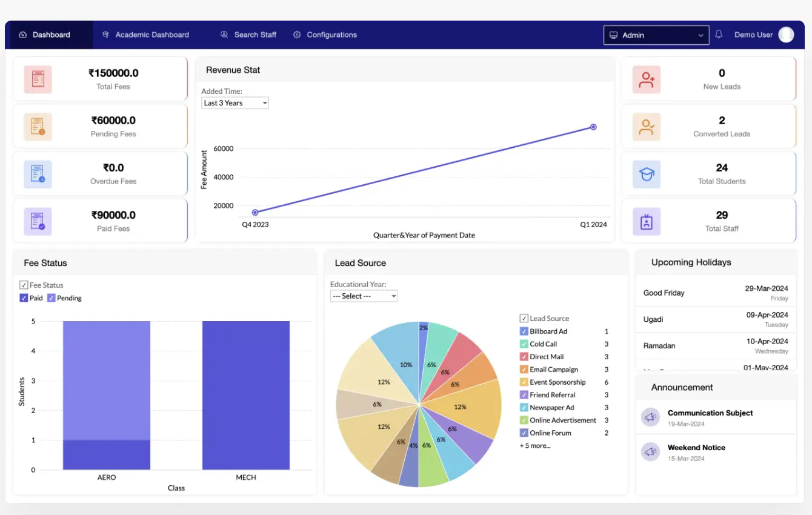Viewport: 812px width, 515px height.
Task: Open the Configurations menu item
Action: [325, 35]
